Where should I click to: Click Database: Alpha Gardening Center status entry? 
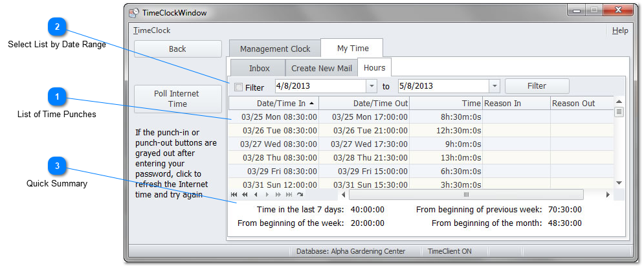click(351, 251)
